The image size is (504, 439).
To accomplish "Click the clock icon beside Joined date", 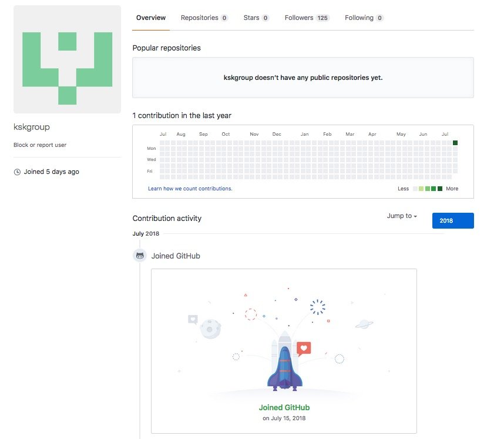I will click(x=17, y=172).
